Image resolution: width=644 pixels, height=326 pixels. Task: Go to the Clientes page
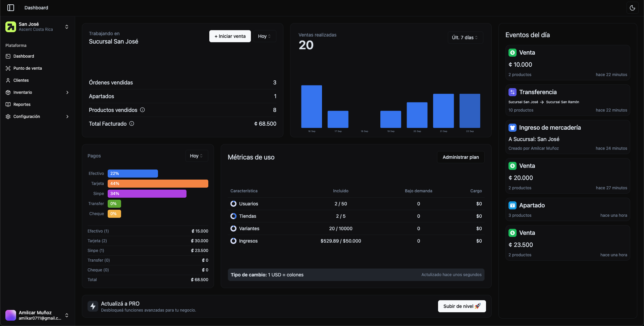[21, 80]
